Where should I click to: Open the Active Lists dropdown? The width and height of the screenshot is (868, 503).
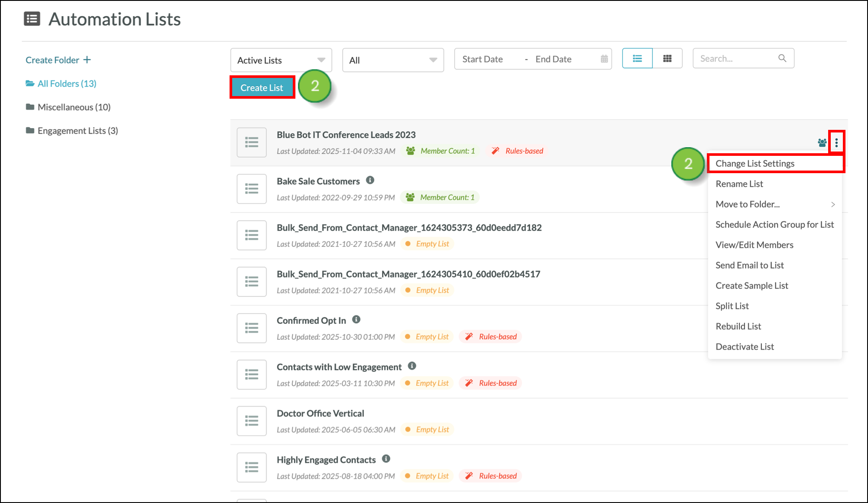point(281,60)
